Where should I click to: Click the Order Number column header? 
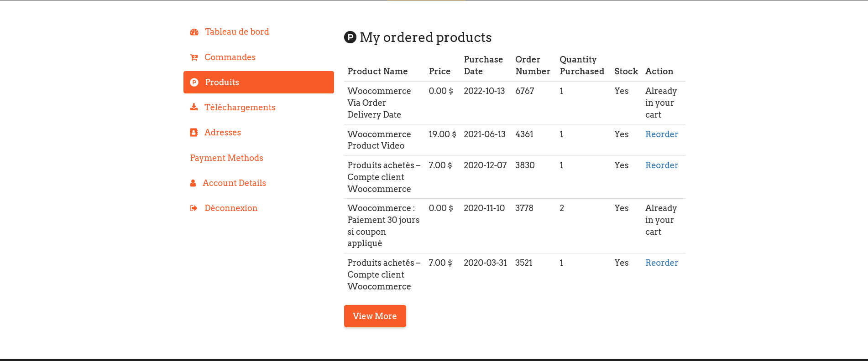[533, 66]
